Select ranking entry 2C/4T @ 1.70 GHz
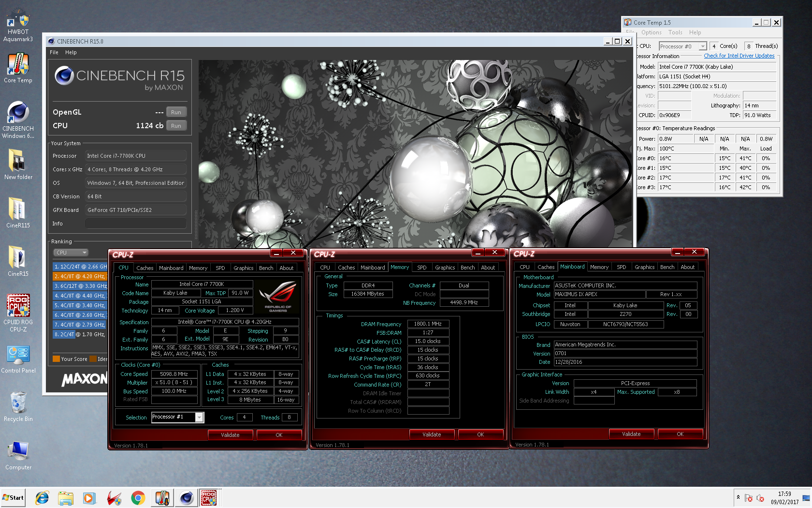The image size is (812, 508). [x=80, y=334]
